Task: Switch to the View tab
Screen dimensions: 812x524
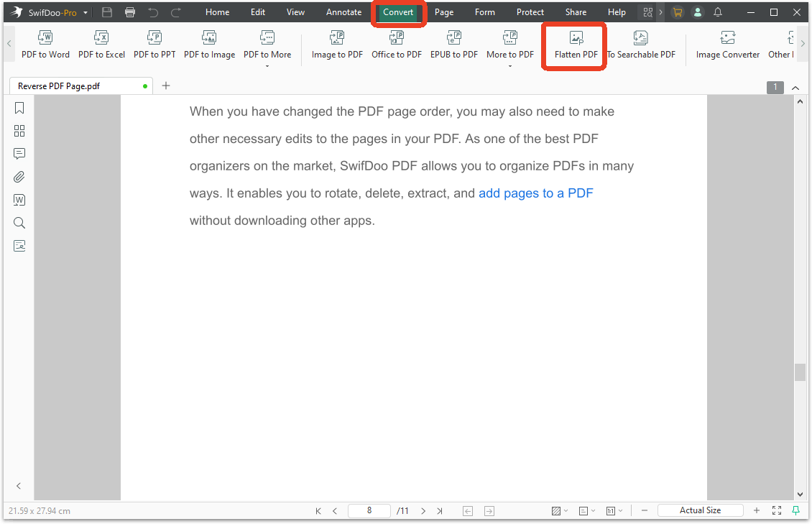Action: [x=295, y=12]
